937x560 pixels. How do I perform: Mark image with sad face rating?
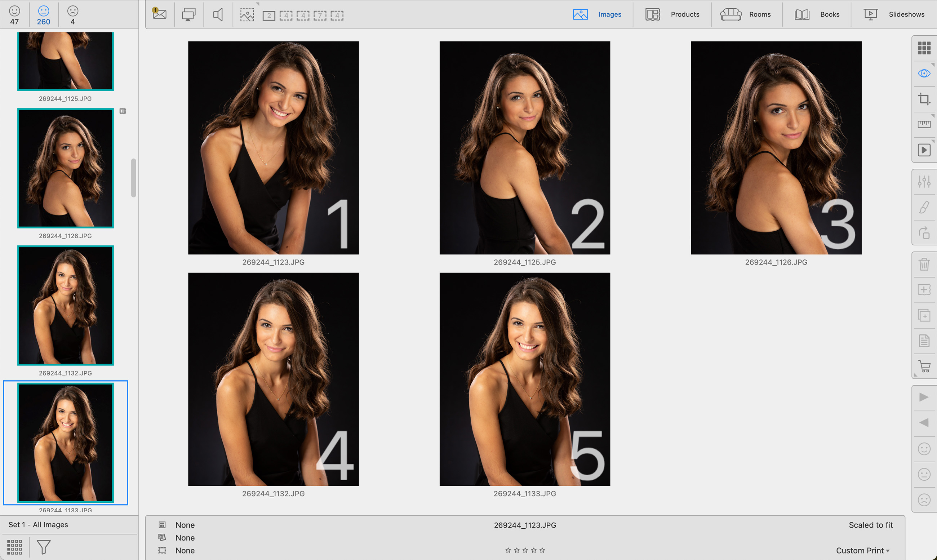924,499
